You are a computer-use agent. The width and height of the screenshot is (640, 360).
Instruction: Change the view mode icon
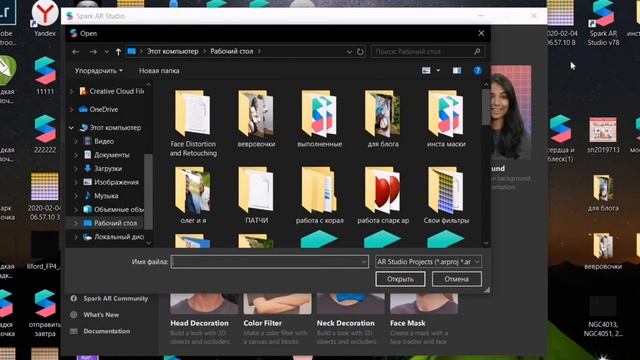[x=426, y=71]
